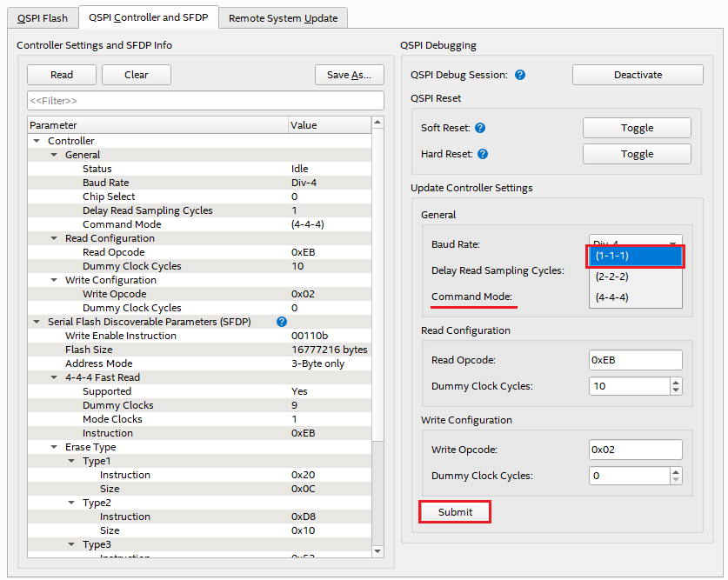The width and height of the screenshot is (728, 580).
Task: Toggle the Hard Reset button
Action: coord(637,154)
